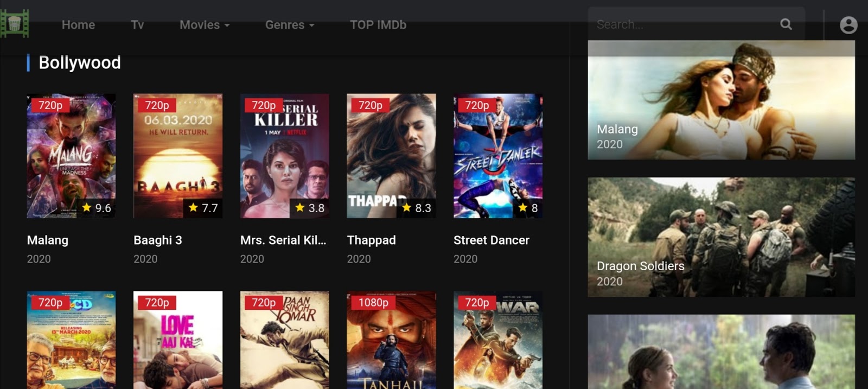Viewport: 868px width, 389px height.
Task: Open the TOP IMDb menu item
Action: (x=378, y=25)
